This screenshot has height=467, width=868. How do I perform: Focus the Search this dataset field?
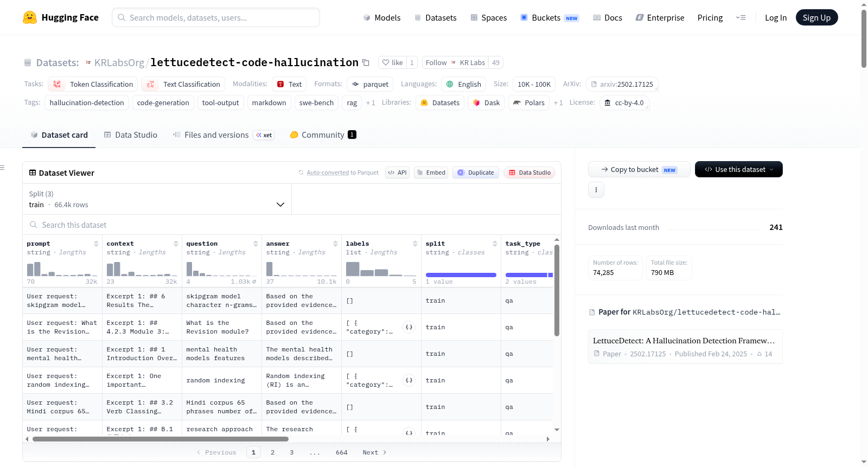point(292,225)
